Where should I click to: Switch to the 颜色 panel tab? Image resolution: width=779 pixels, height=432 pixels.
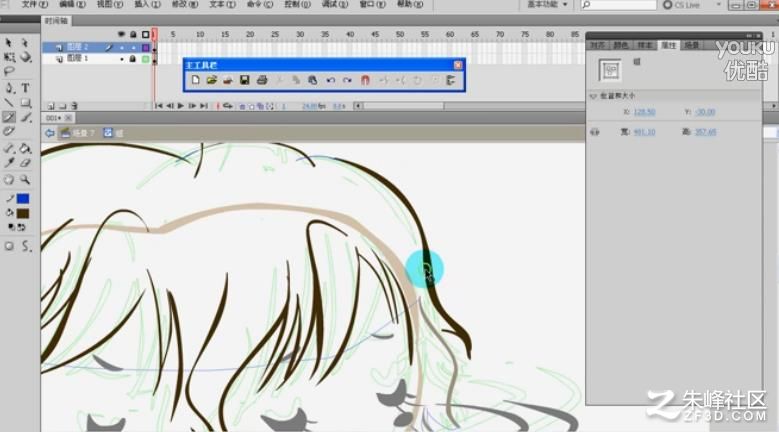point(621,45)
